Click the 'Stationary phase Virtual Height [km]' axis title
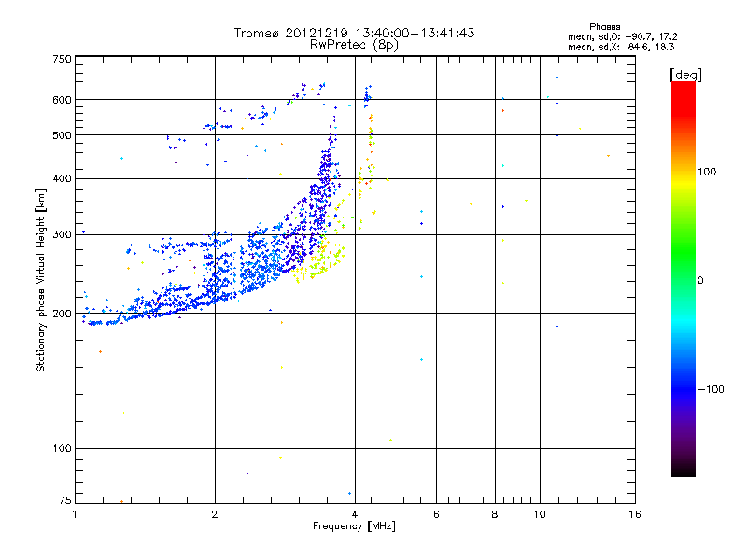Viewport: 747px width, 560px height. [41, 281]
